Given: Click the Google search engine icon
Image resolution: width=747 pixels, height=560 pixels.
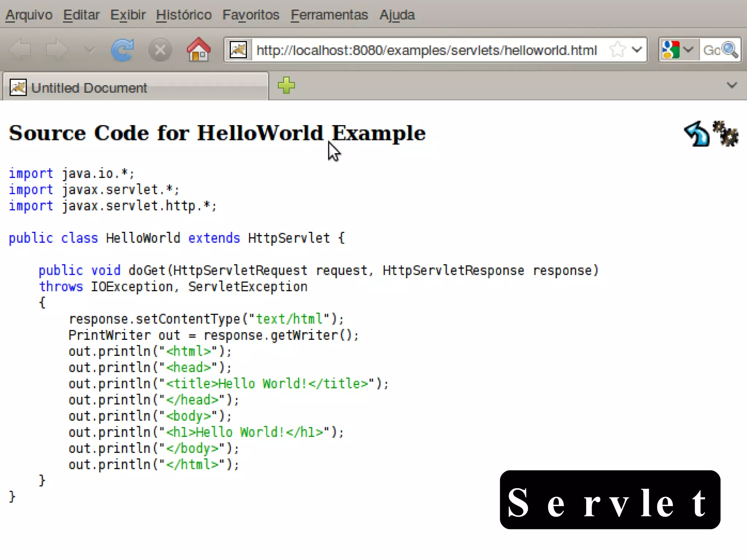Looking at the screenshot, I should (671, 50).
